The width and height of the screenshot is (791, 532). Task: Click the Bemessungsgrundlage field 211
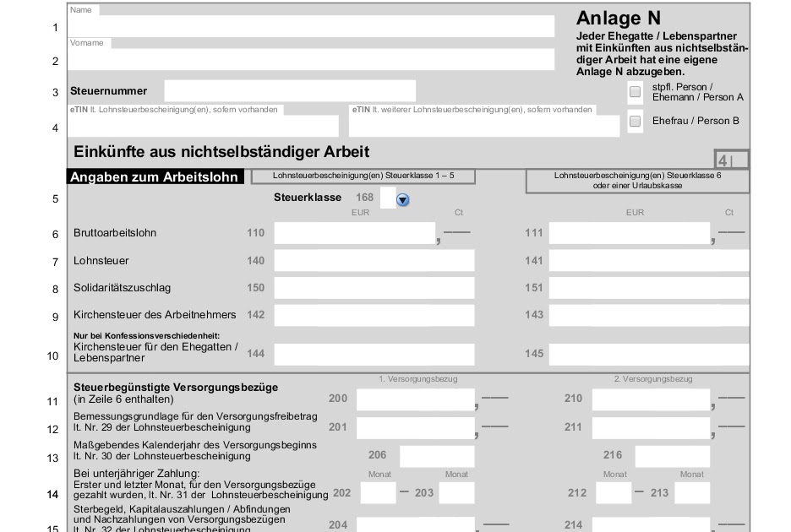pyautogui.click(x=652, y=427)
